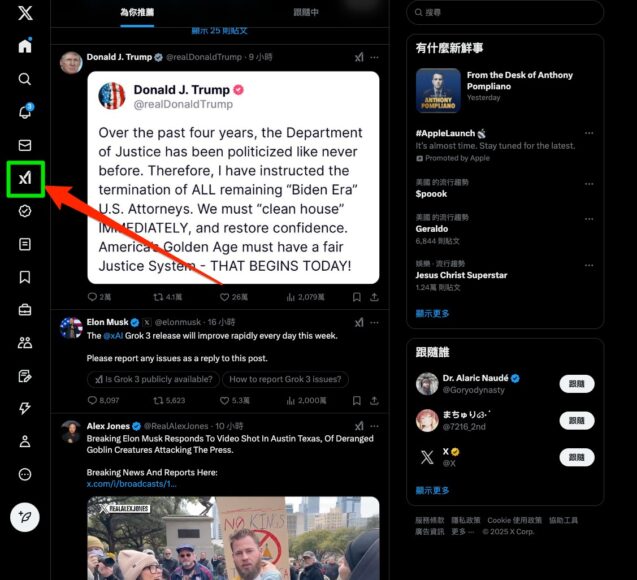Viewport: 637px width, 580px height.
Task: Open the Jobs briefcase icon
Action: [x=25, y=310]
